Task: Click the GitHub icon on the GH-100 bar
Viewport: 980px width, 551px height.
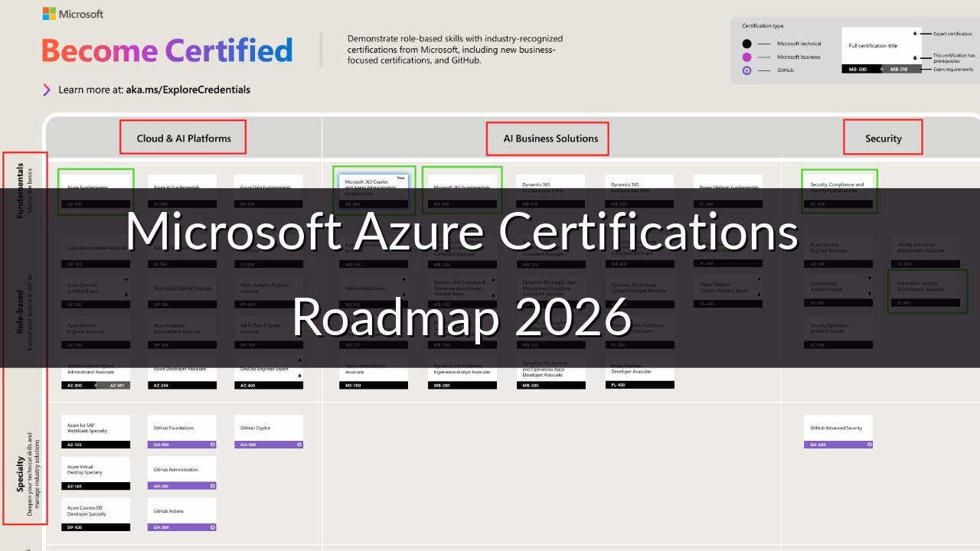Action: (213, 486)
